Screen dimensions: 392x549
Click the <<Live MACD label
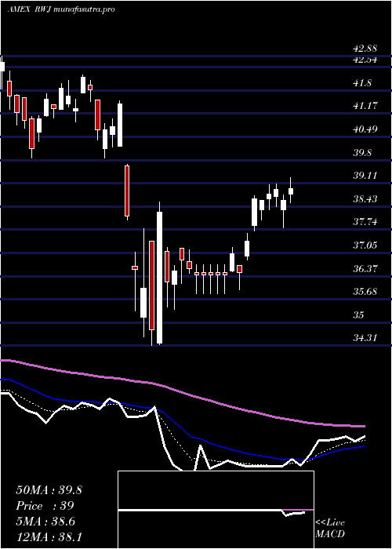tap(330, 529)
